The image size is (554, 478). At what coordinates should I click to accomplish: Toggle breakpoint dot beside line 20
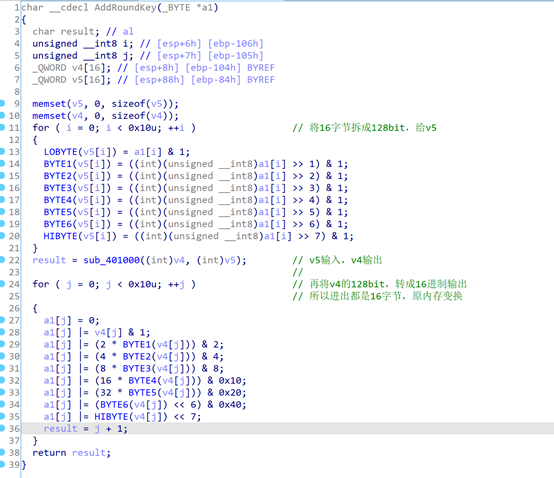(x=2, y=236)
